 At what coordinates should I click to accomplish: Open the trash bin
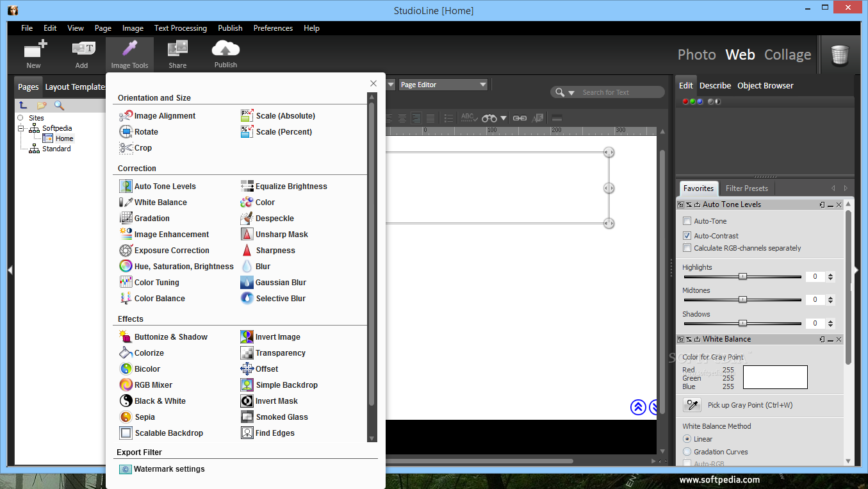pos(840,55)
